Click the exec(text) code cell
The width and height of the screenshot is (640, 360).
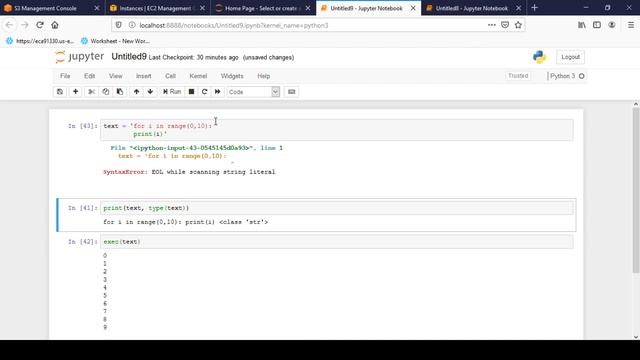337,242
